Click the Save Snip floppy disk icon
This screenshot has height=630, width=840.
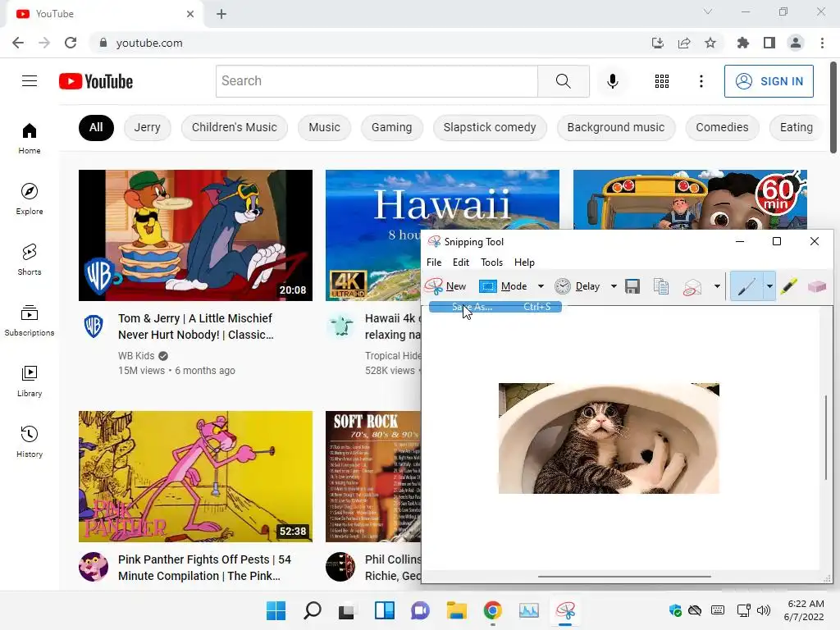click(x=632, y=286)
